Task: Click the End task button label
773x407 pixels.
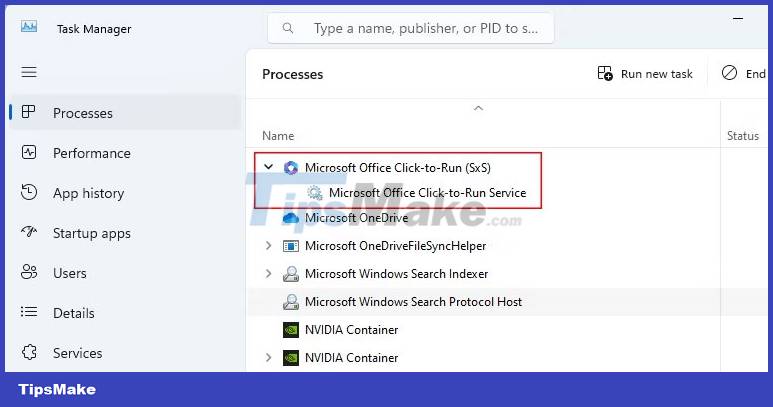Action: 756,74
